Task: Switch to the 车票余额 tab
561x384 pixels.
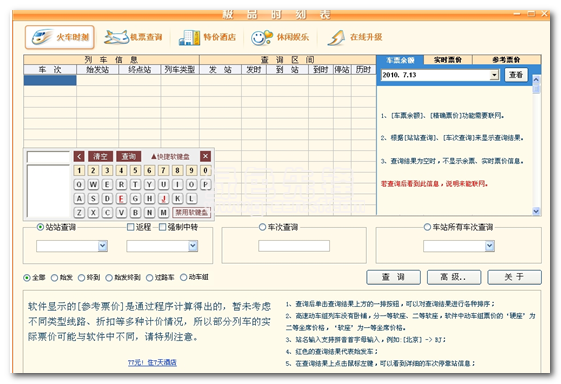Action: point(400,60)
